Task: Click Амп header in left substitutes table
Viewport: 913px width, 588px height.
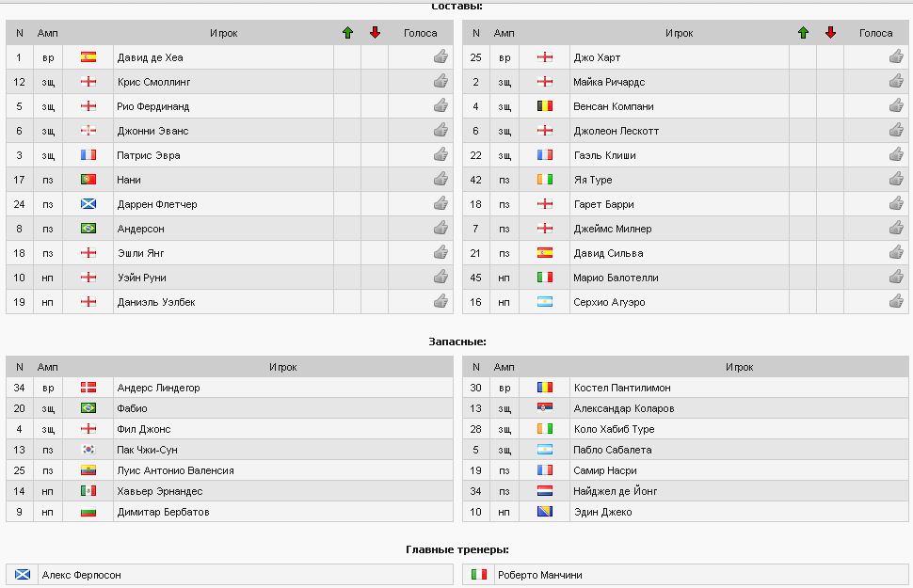Action: coord(48,368)
